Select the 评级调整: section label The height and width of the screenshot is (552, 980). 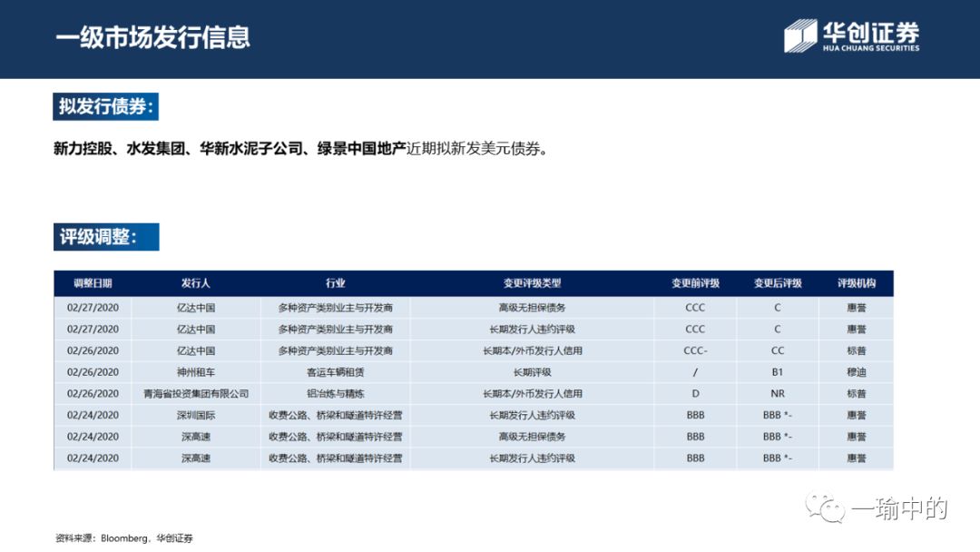pyautogui.click(x=105, y=237)
